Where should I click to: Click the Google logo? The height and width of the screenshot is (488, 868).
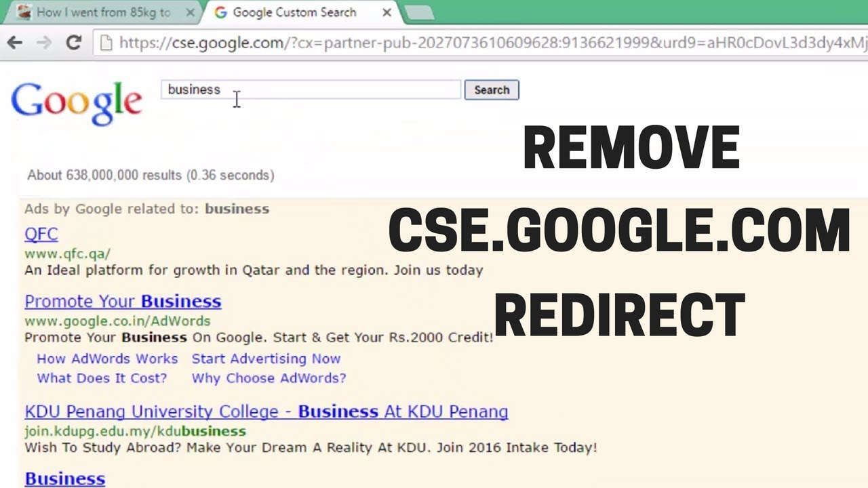point(76,104)
